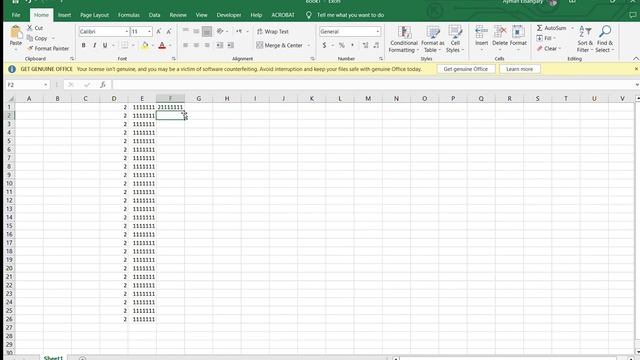Toggle Bold formatting
The image size is (640, 360).
[x=84, y=45]
